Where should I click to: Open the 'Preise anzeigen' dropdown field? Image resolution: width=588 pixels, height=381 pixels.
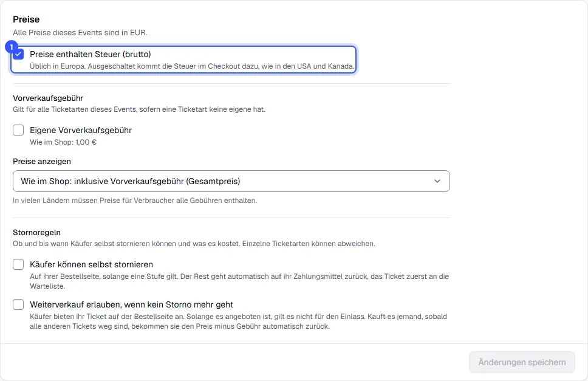tap(231, 181)
